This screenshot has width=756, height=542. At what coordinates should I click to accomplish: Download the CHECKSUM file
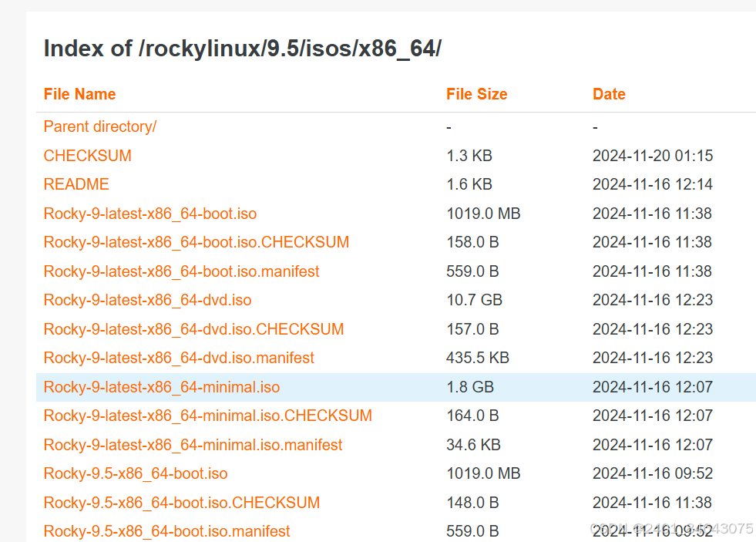tap(87, 155)
